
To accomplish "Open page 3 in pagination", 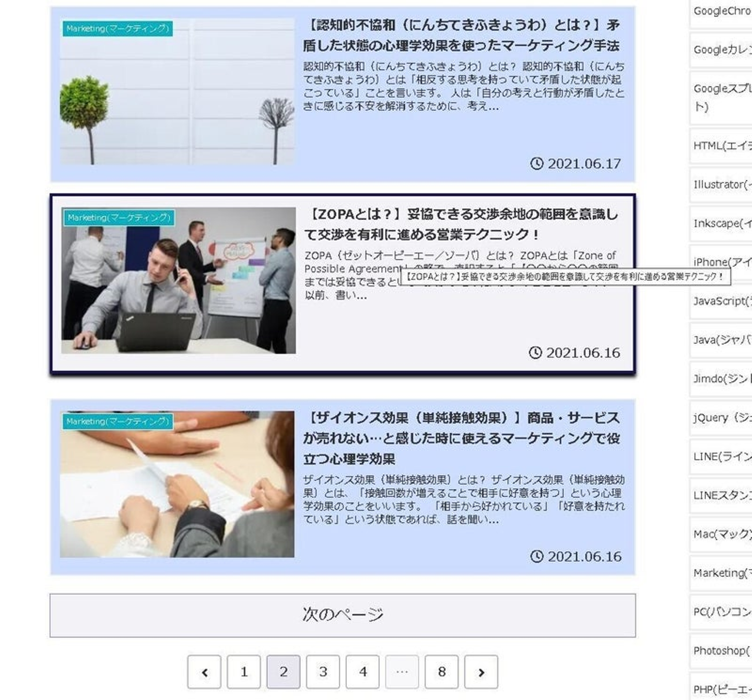I will click(x=323, y=672).
